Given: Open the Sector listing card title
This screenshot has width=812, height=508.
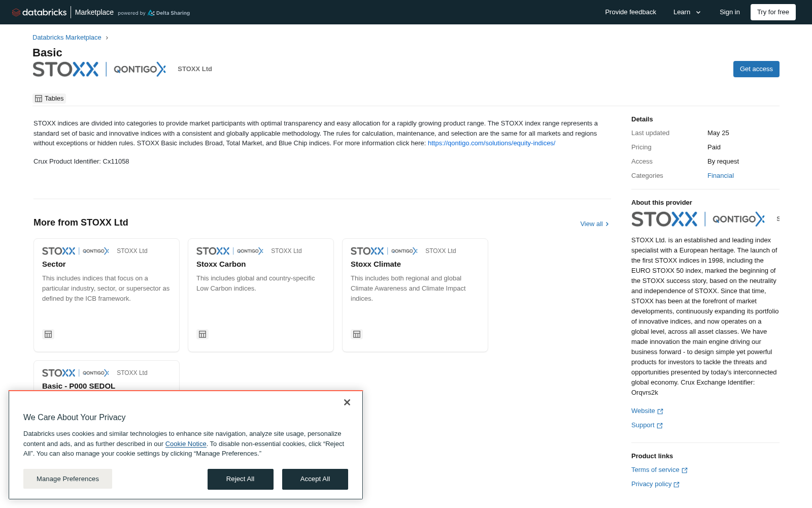Looking at the screenshot, I should (x=54, y=264).
